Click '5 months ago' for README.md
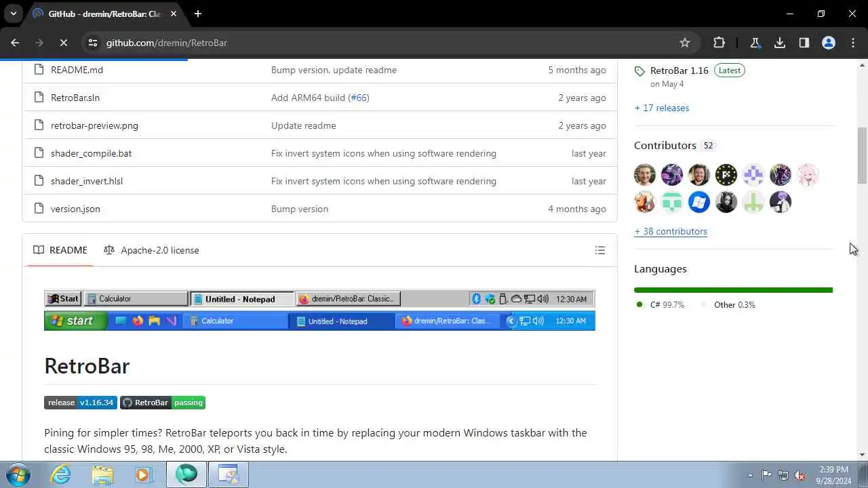This screenshot has width=868, height=488. [577, 70]
